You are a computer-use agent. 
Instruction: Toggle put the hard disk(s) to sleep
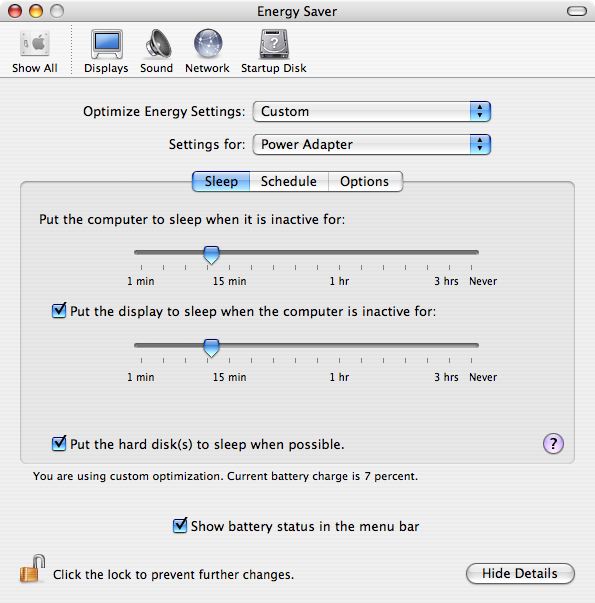pyautogui.click(x=59, y=443)
